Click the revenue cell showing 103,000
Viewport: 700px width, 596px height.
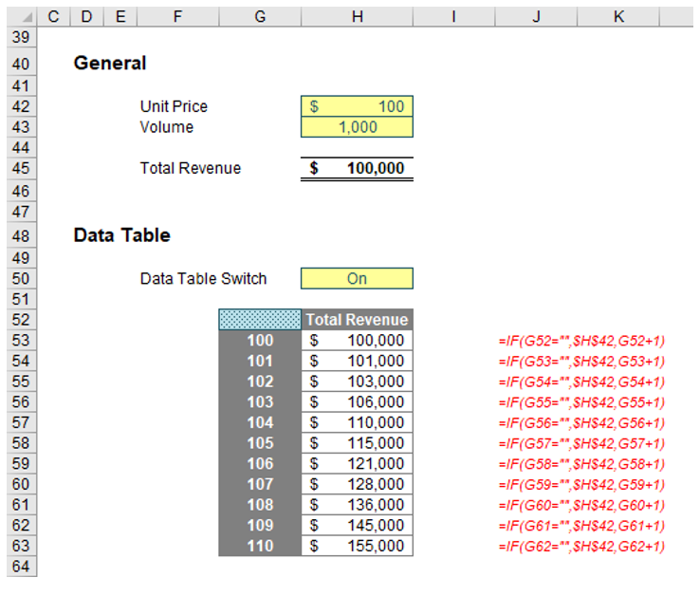coord(358,382)
